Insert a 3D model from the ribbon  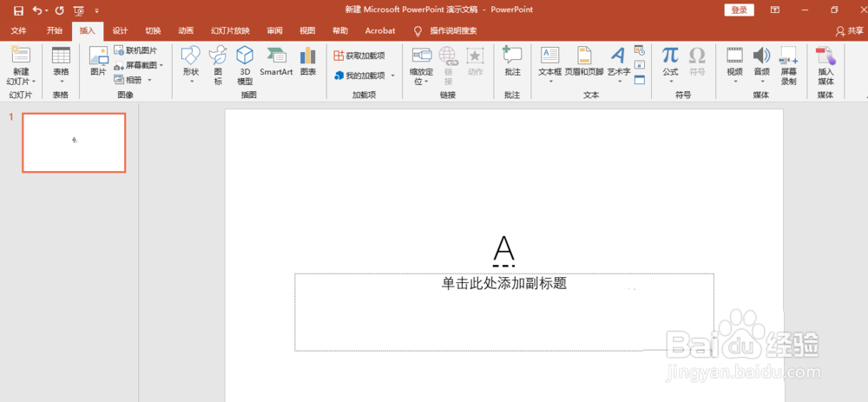(x=245, y=65)
